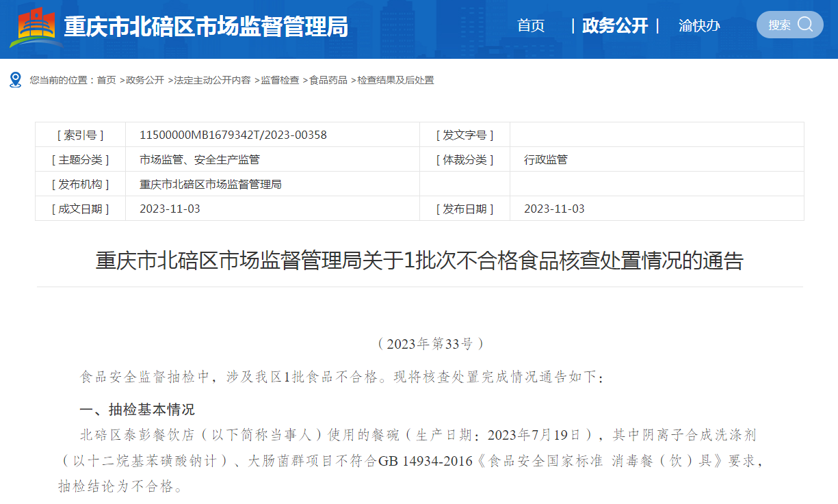The width and height of the screenshot is (838, 504).
Task: Select index number 11500000MB1679342T/2023-00358
Action: (x=233, y=135)
